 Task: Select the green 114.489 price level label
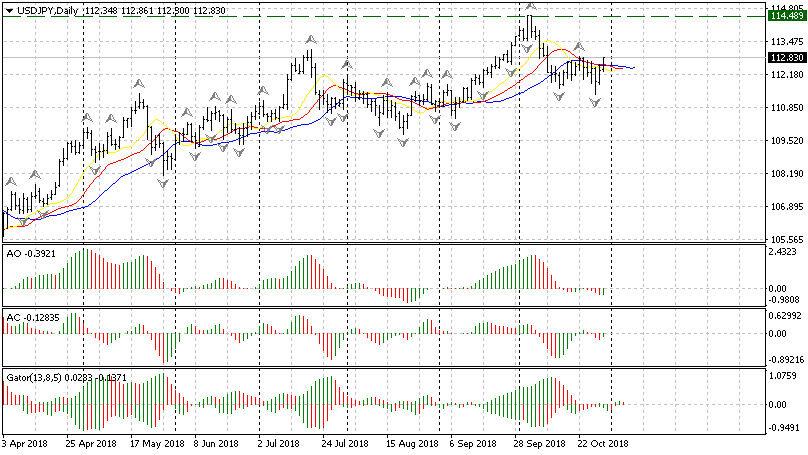pos(786,16)
